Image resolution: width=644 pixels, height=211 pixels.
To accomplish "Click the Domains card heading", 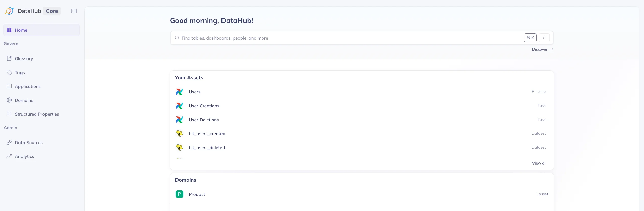I will [186, 180].
